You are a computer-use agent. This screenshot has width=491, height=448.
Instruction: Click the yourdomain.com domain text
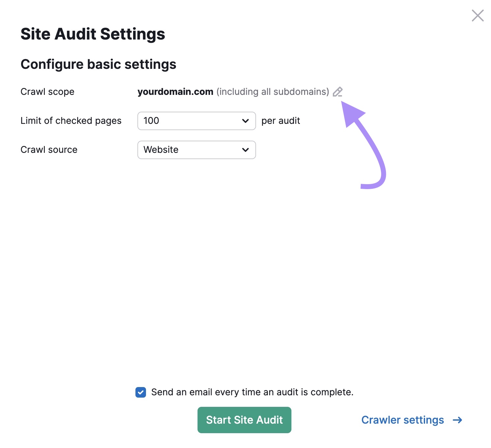click(175, 92)
